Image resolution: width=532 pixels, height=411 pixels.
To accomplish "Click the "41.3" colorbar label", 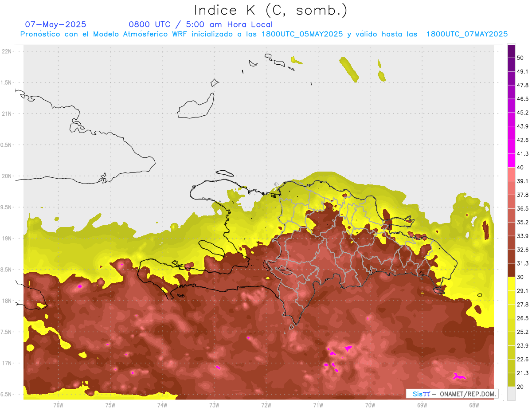I will pyautogui.click(x=522, y=154).
